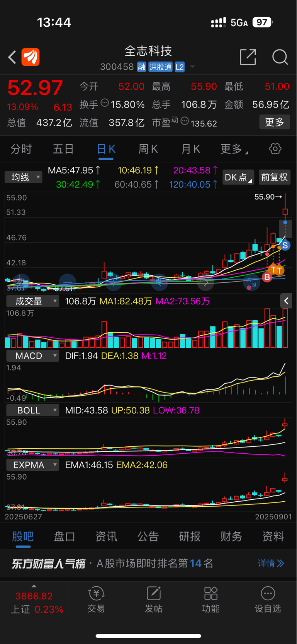Switch to 分时 chart tab
The image size is (297, 644).
click(21, 149)
